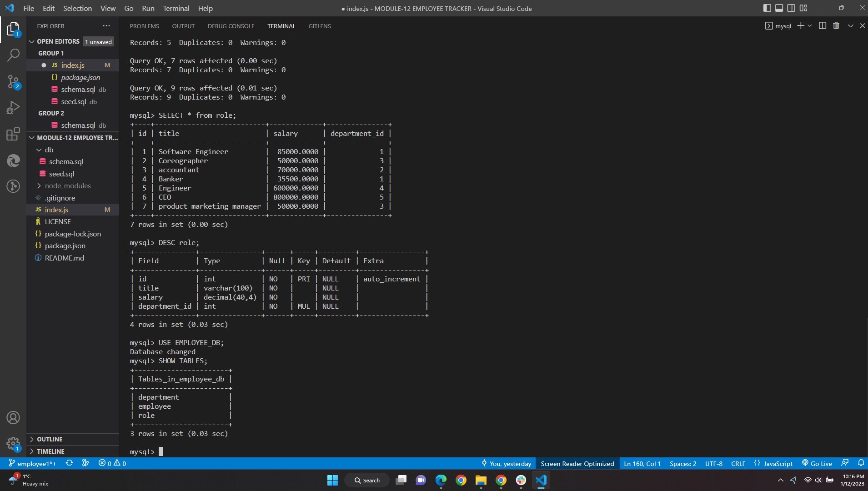Open the Extensions icon
Image resolution: width=868 pixels, height=491 pixels.
13,134
